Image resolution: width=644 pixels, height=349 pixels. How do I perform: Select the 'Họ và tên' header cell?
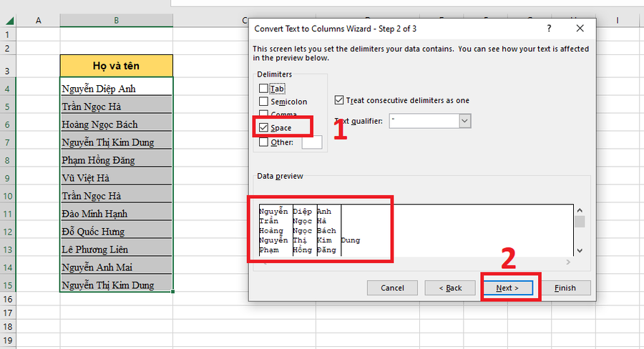click(116, 66)
